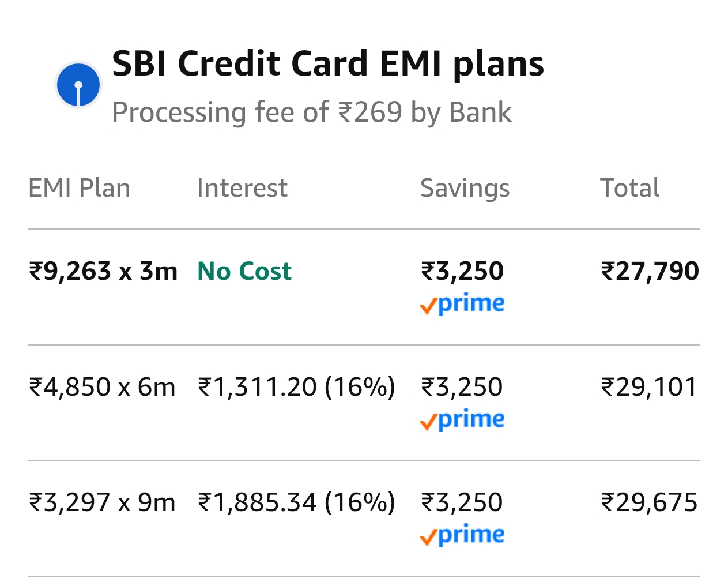Click the ₹1,885.34 (16%) interest value
Screen dimensions: 728x578
pyautogui.click(x=296, y=502)
